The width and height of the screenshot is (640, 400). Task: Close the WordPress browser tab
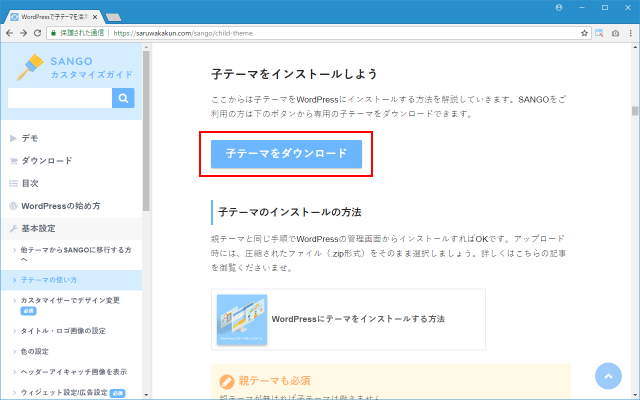(95, 17)
